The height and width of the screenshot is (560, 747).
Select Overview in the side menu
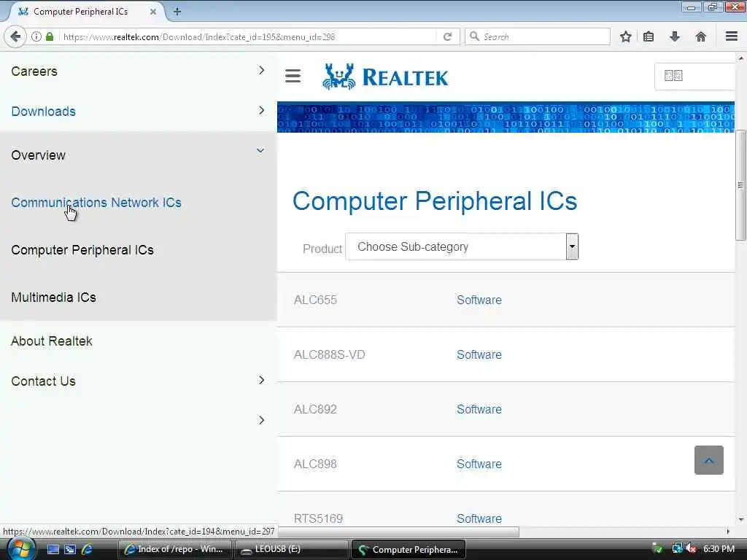click(x=38, y=155)
